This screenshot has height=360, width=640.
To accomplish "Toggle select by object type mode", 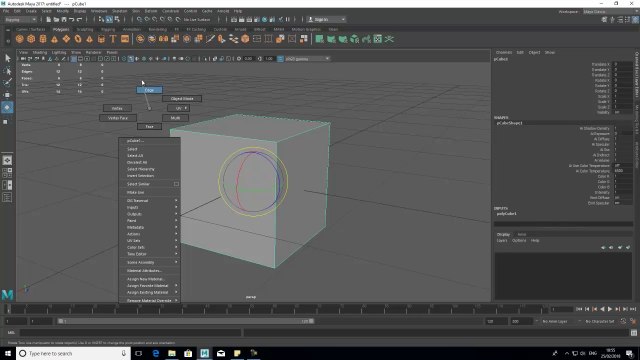I will coord(109,20).
